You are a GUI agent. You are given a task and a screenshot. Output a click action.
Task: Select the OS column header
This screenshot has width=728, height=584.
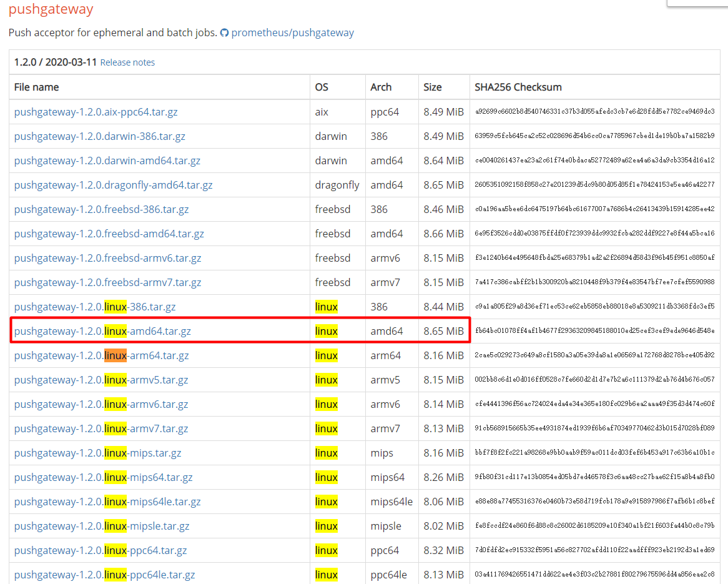point(321,87)
